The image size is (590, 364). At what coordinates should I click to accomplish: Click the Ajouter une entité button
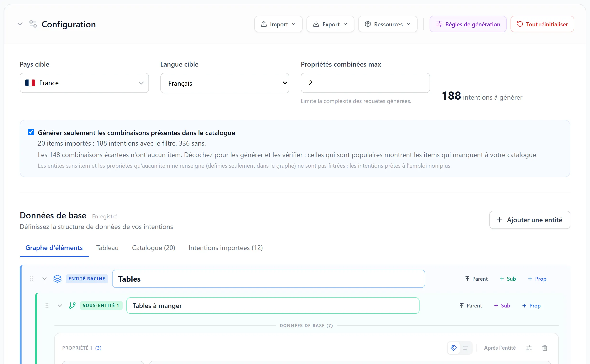(x=530, y=220)
